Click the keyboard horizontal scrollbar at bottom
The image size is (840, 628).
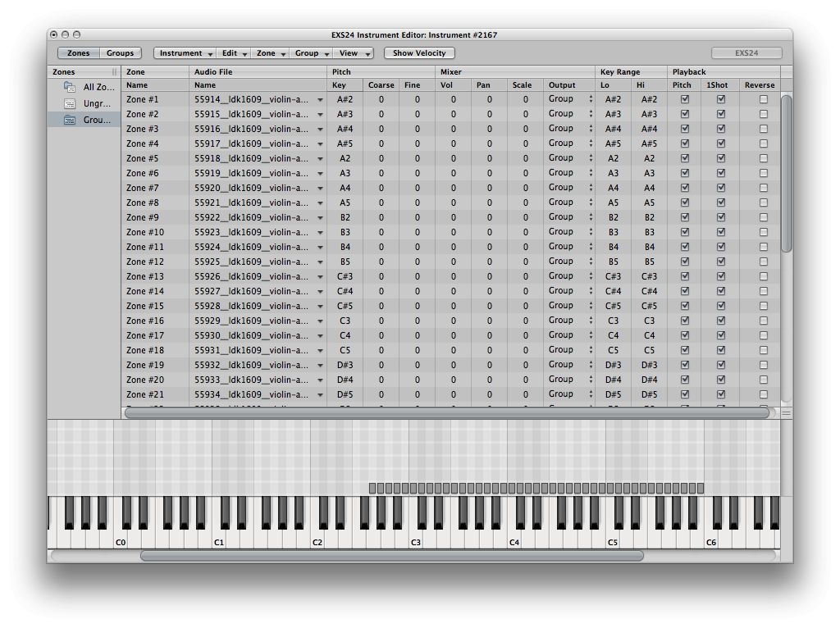(x=392, y=556)
